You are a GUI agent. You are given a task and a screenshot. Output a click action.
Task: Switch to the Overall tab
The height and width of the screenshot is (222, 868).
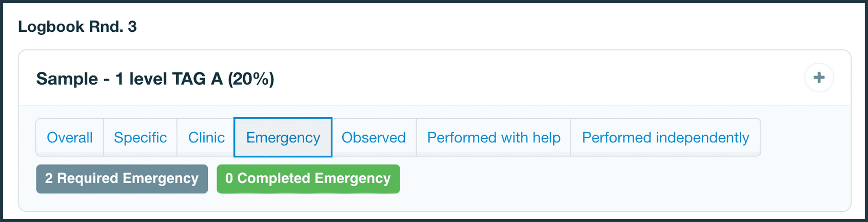click(70, 138)
